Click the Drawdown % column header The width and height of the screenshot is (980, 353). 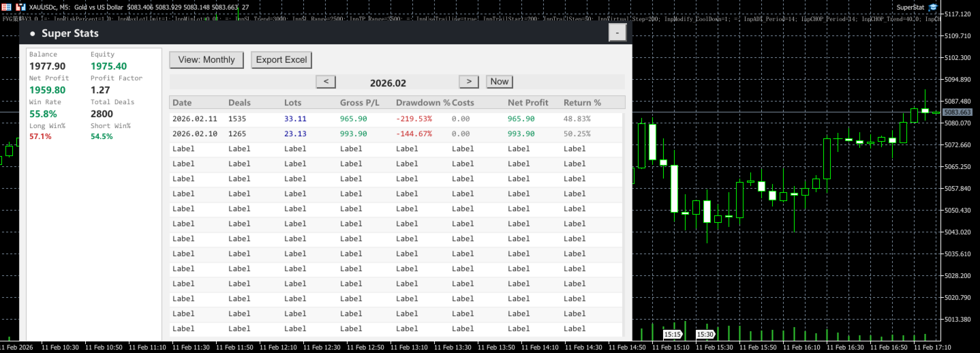pyautogui.click(x=423, y=103)
